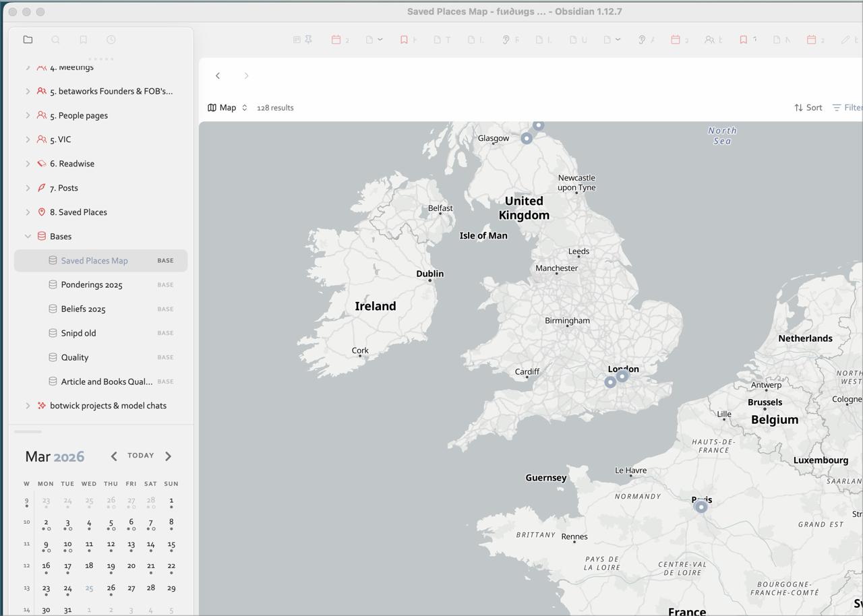This screenshot has height=616, width=863.
Task: Select March 25 in the calendar
Action: tap(89, 588)
